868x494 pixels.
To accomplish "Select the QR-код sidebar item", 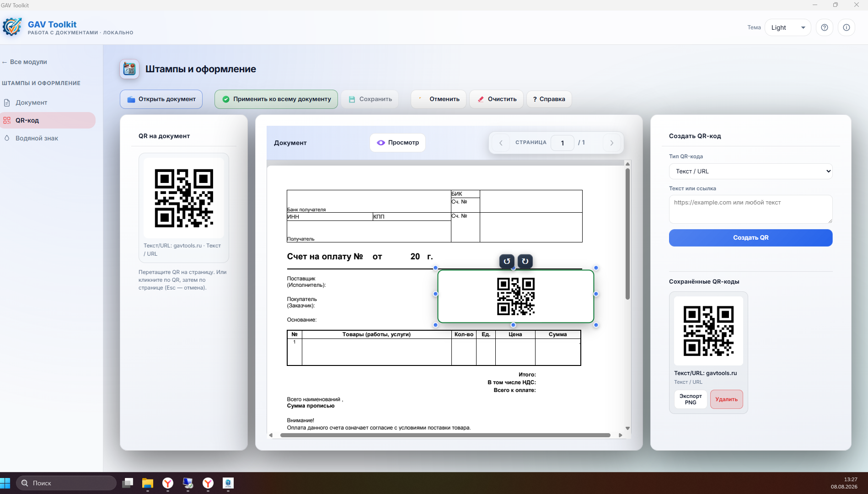I will tap(48, 120).
